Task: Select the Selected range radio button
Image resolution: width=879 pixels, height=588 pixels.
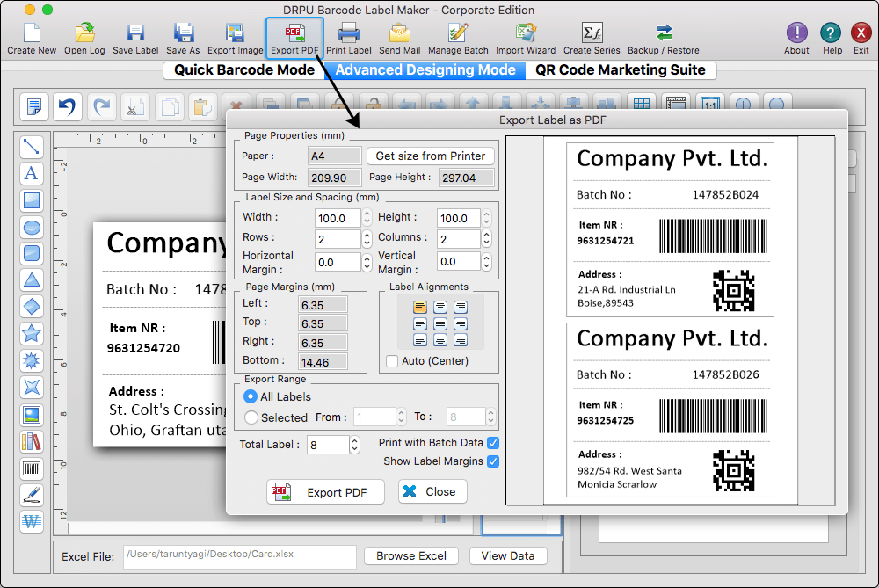Action: click(x=251, y=417)
